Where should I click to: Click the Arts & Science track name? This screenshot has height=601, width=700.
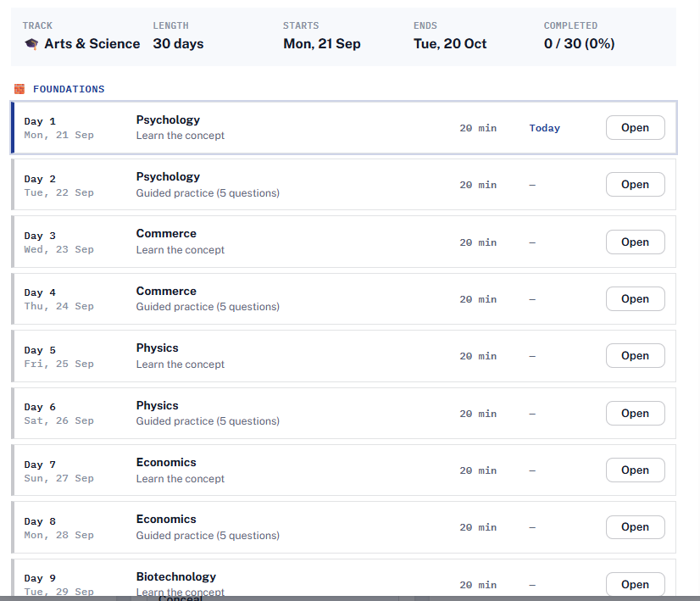(x=92, y=44)
